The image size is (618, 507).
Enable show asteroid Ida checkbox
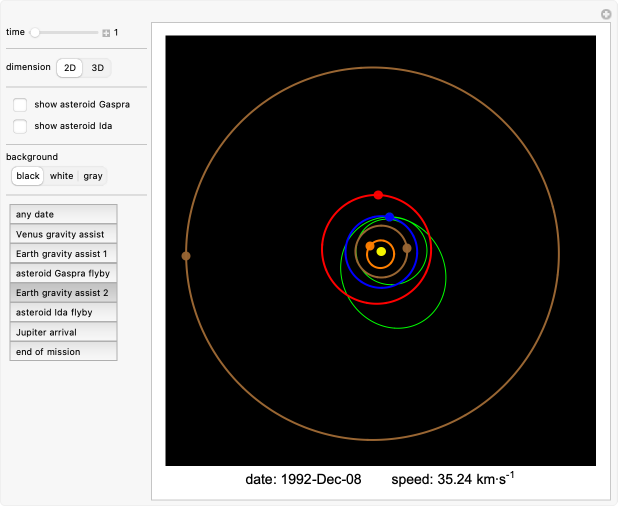pos(20,126)
